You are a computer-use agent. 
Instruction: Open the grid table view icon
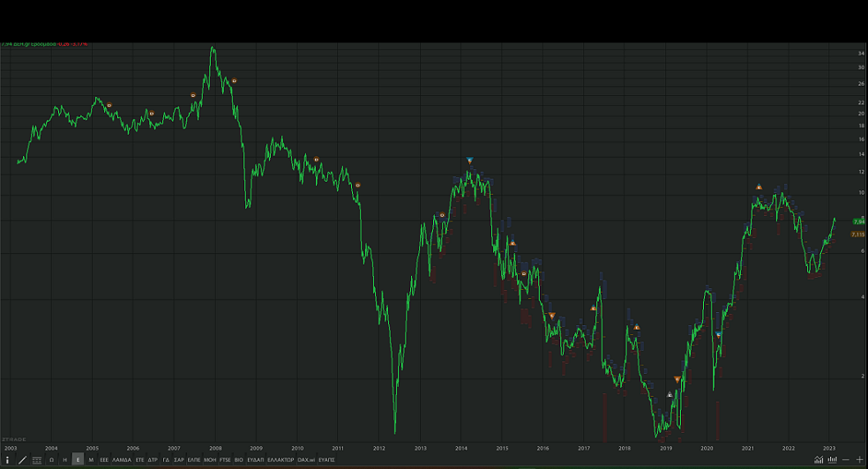(x=36, y=459)
